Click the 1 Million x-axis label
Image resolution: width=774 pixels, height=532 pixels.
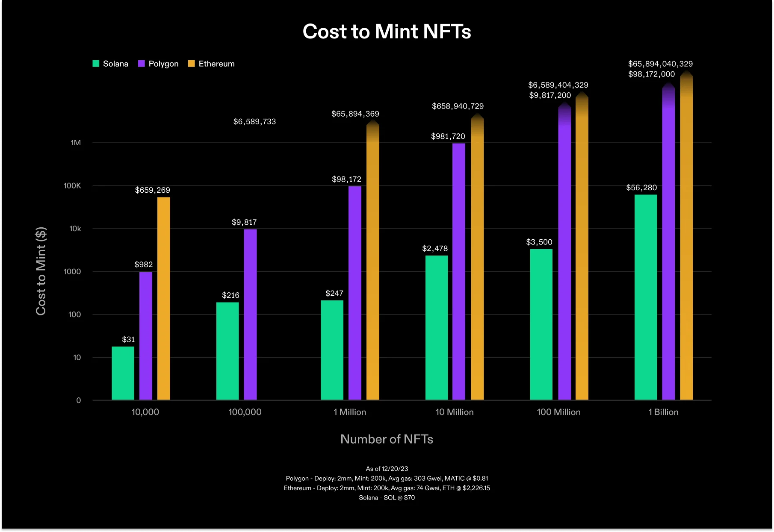pos(350,412)
